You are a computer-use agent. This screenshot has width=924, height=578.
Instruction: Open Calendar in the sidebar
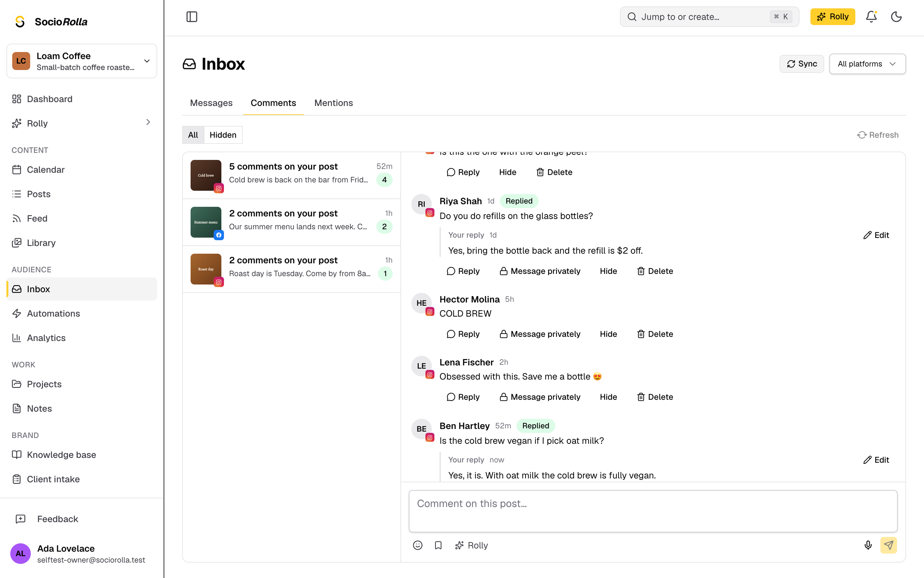[x=82, y=170]
